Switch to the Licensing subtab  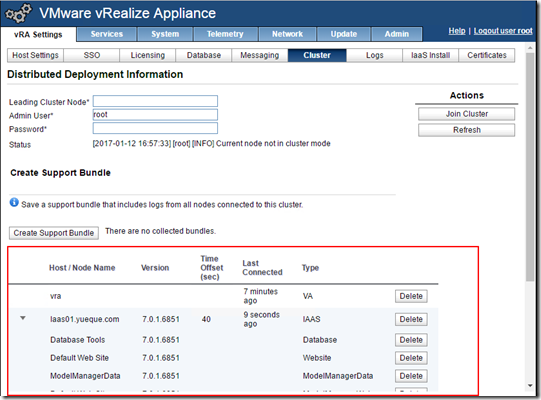coord(148,55)
